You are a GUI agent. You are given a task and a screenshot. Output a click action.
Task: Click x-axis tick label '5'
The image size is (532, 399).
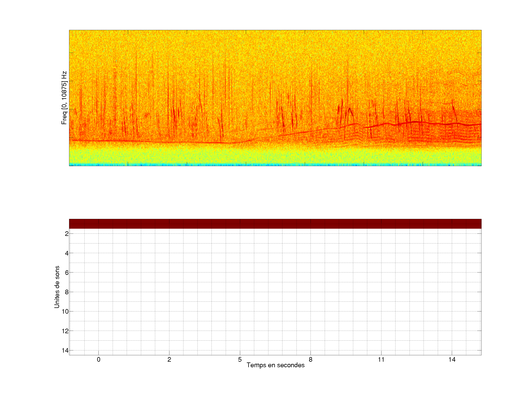[240, 359]
